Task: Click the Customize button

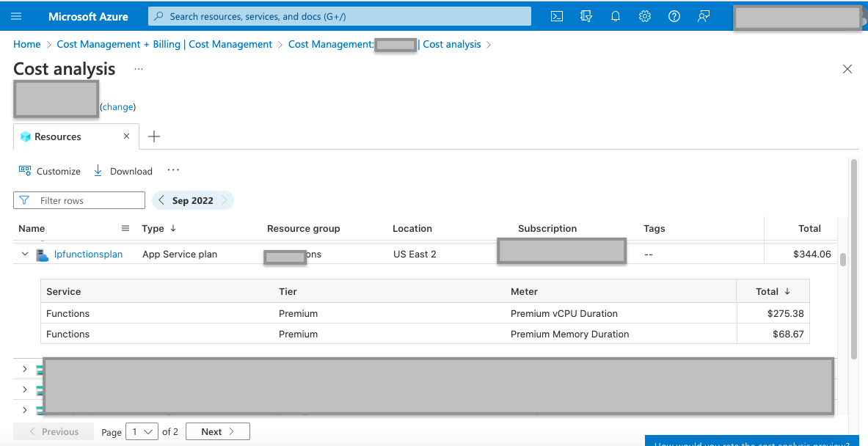Action: pos(50,171)
